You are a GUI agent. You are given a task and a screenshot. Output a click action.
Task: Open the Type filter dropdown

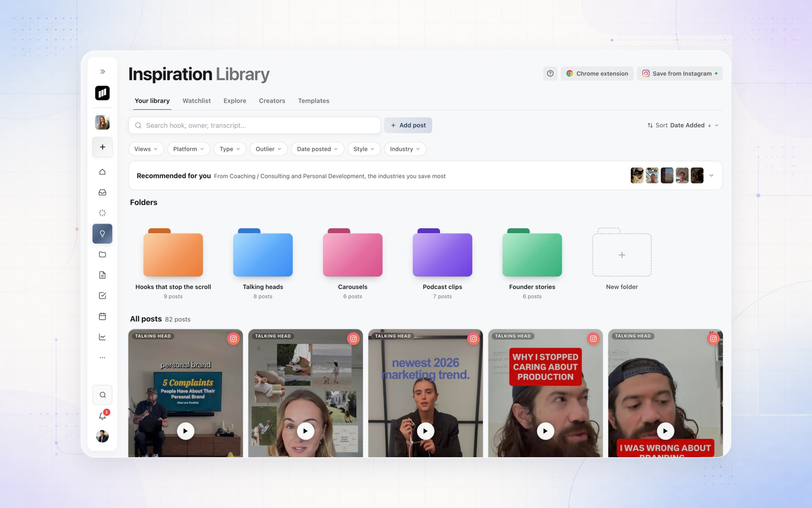[230, 149]
